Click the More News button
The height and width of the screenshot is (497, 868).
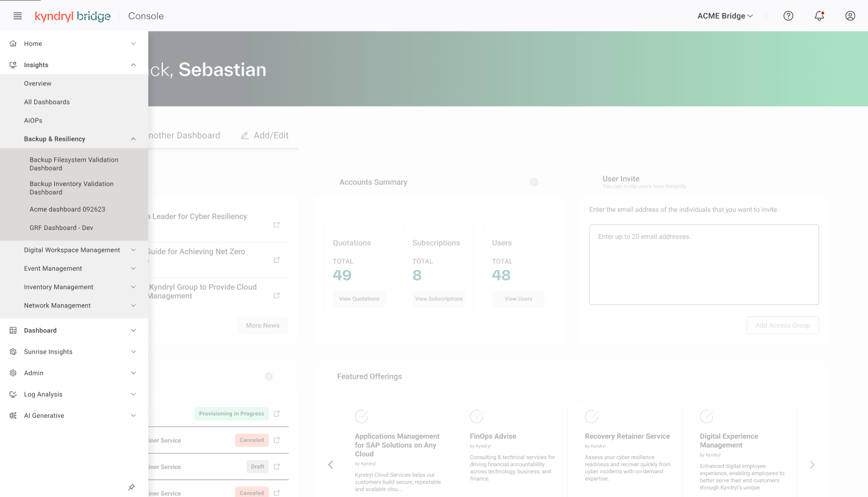point(262,326)
